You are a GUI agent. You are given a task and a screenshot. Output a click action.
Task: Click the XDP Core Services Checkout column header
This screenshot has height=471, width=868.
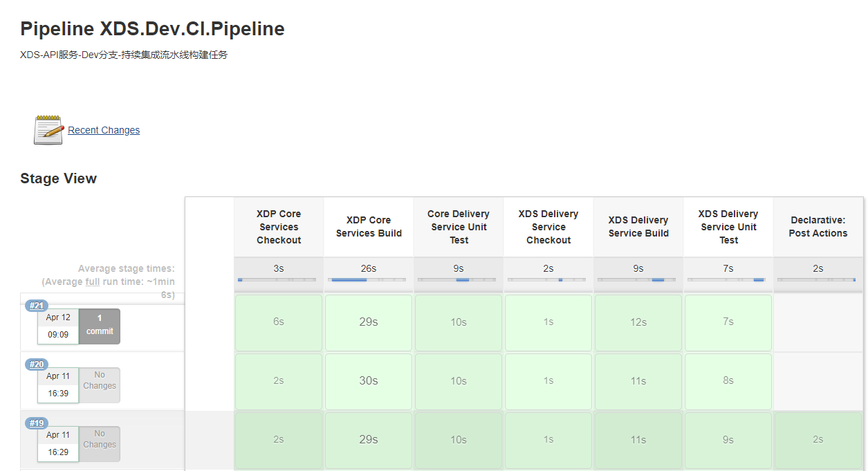[x=278, y=227]
